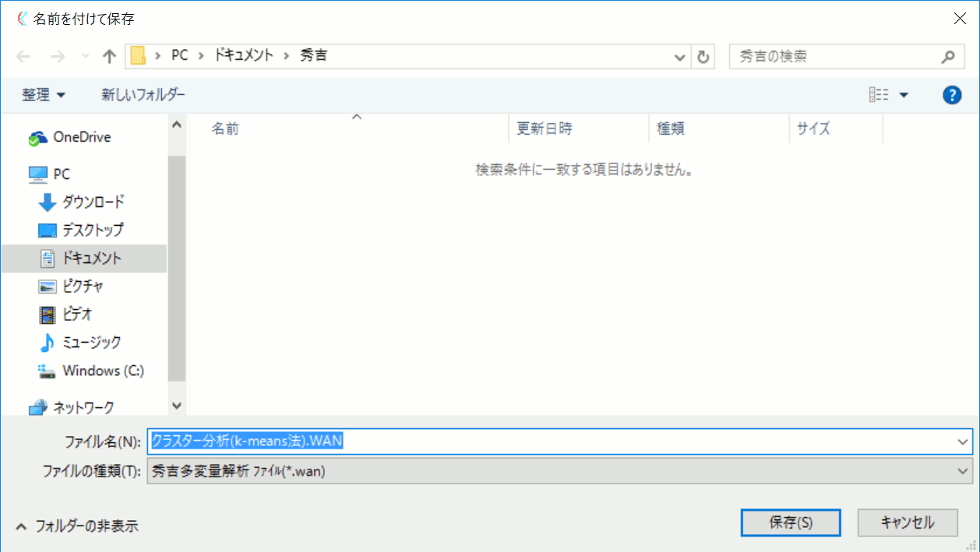Viewport: 980px width, 552px height.
Task: Click the search magnifier icon
Action: (948, 57)
